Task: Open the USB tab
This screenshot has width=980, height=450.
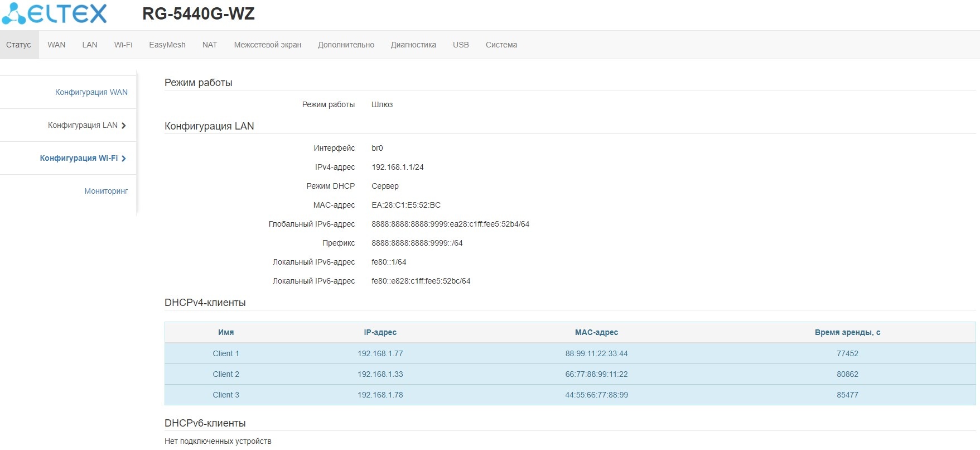Action: 461,45
